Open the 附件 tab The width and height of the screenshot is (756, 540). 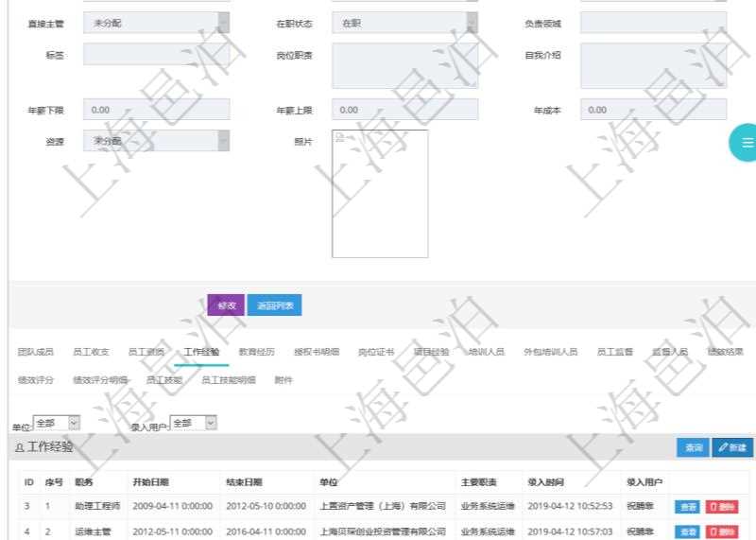point(283,380)
